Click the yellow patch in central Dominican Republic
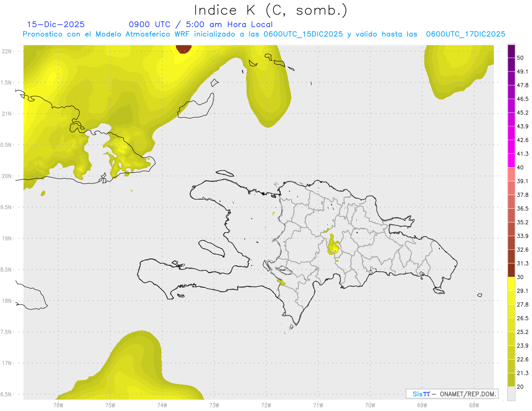 (x=333, y=245)
